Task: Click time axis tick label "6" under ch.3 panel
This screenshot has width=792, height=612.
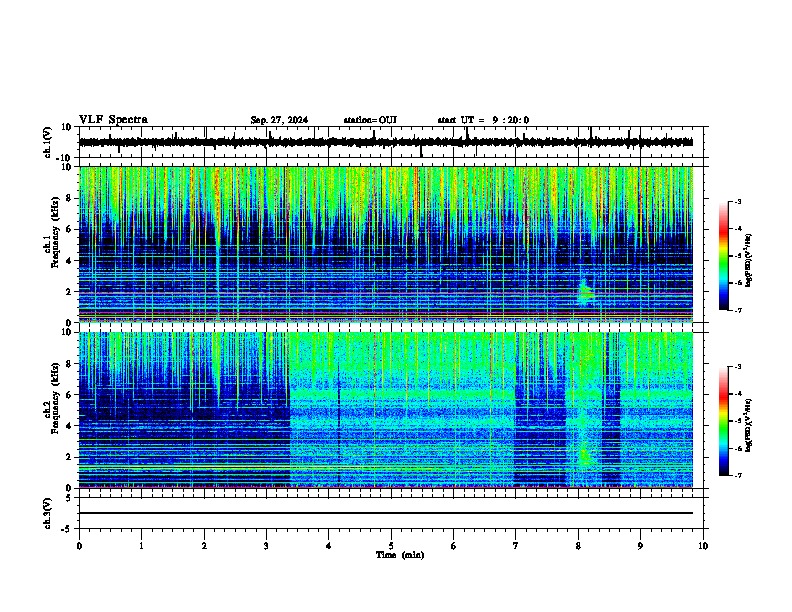Action: coord(454,546)
